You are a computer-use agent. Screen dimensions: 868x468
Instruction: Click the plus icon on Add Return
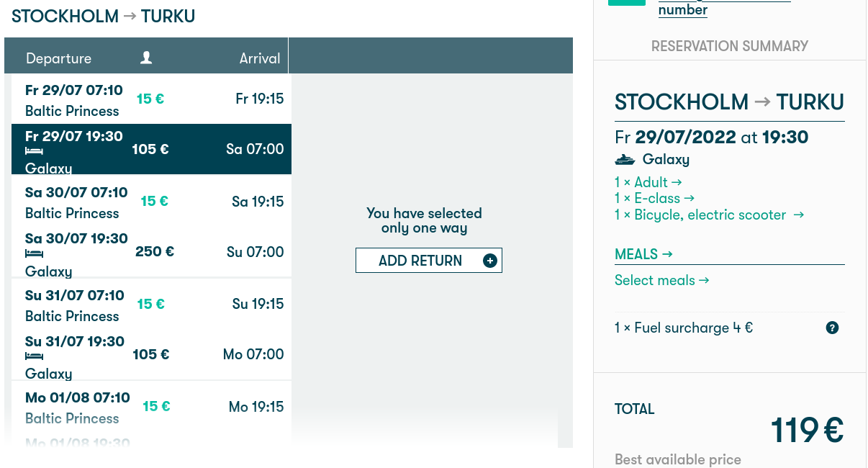point(490,261)
